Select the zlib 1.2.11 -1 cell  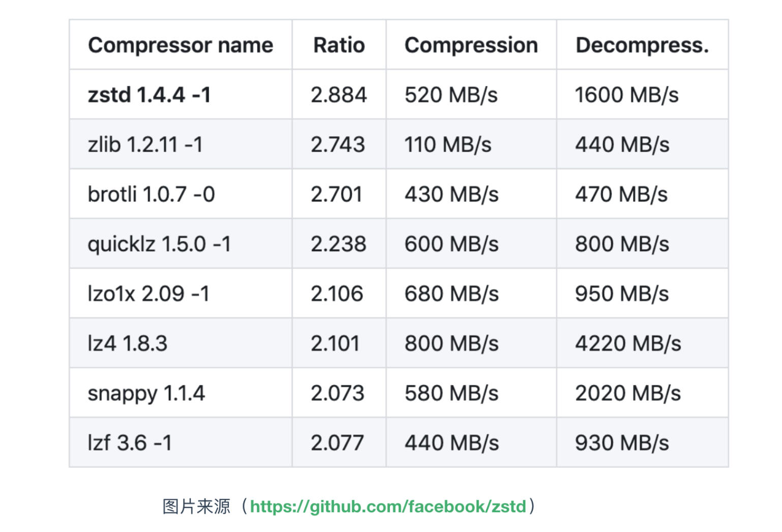coord(181,144)
